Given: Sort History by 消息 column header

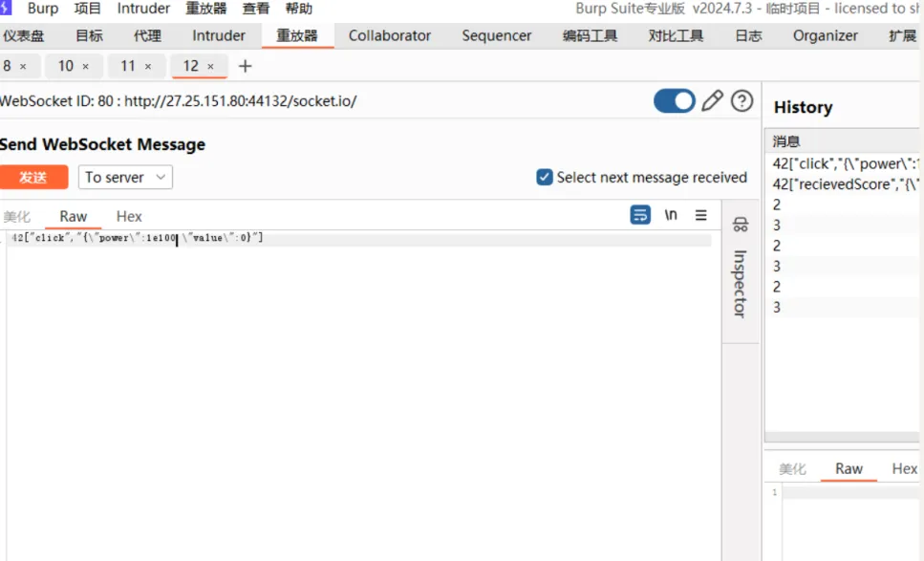Looking at the screenshot, I should tap(842, 141).
